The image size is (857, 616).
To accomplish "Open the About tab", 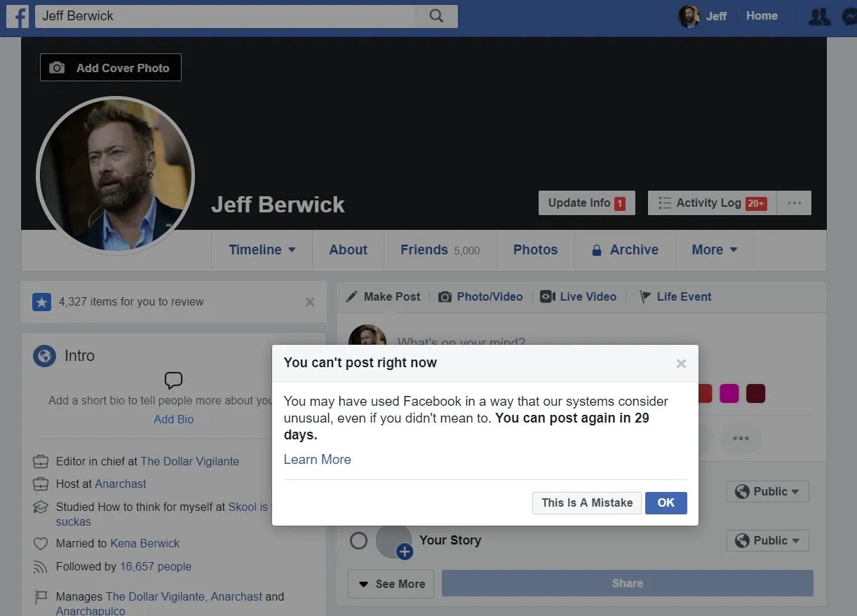I will click(x=348, y=250).
